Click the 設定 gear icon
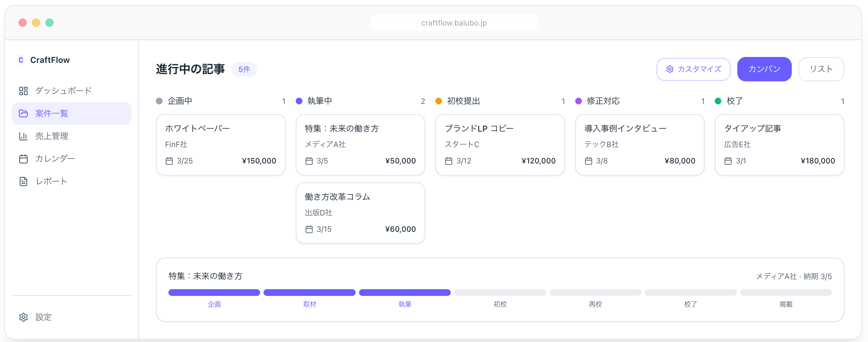 [x=23, y=317]
